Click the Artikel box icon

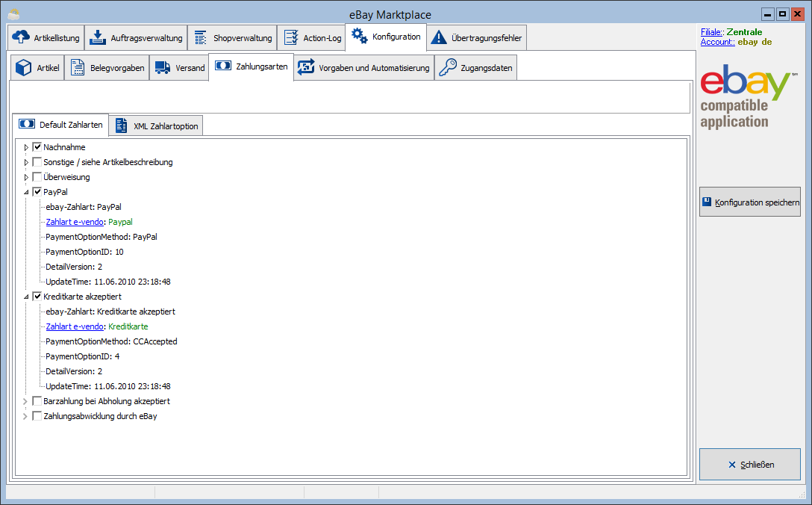click(x=23, y=67)
